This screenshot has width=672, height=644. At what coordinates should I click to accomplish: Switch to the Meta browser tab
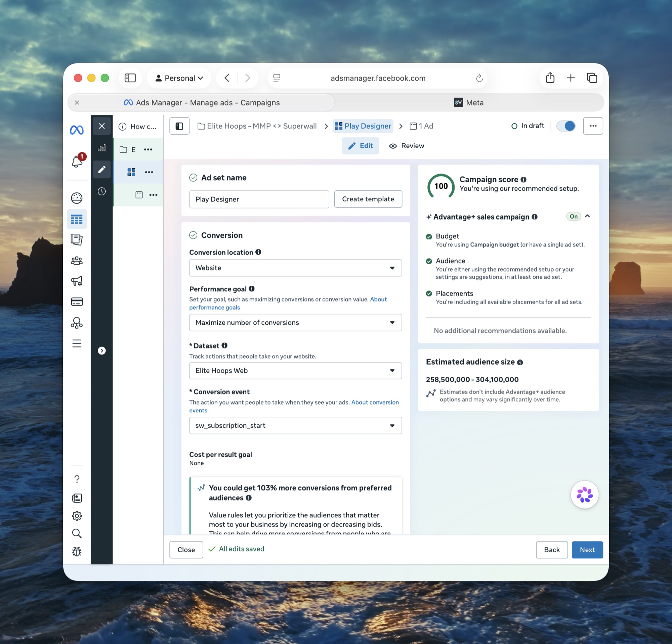click(x=469, y=102)
